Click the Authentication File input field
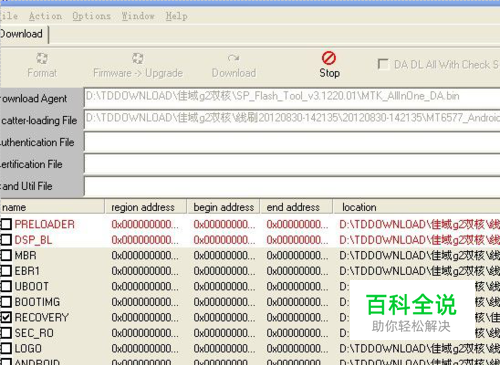The height and width of the screenshot is (365, 500). pyautogui.click(x=292, y=141)
